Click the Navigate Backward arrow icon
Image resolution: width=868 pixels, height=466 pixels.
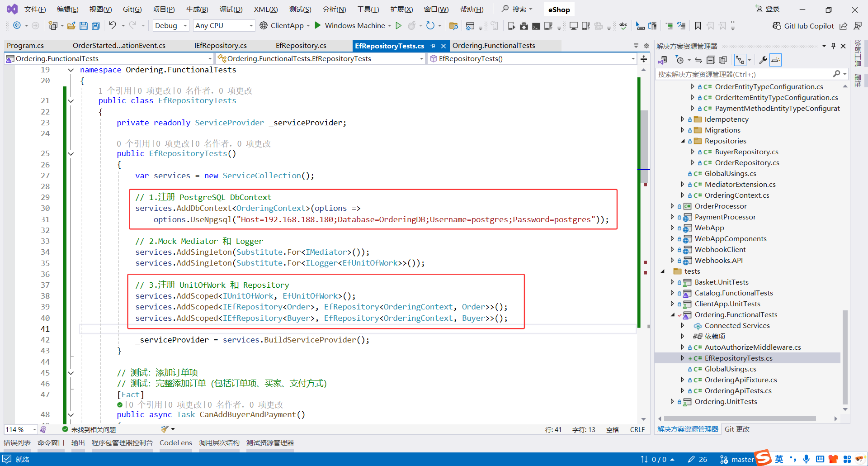click(x=17, y=25)
